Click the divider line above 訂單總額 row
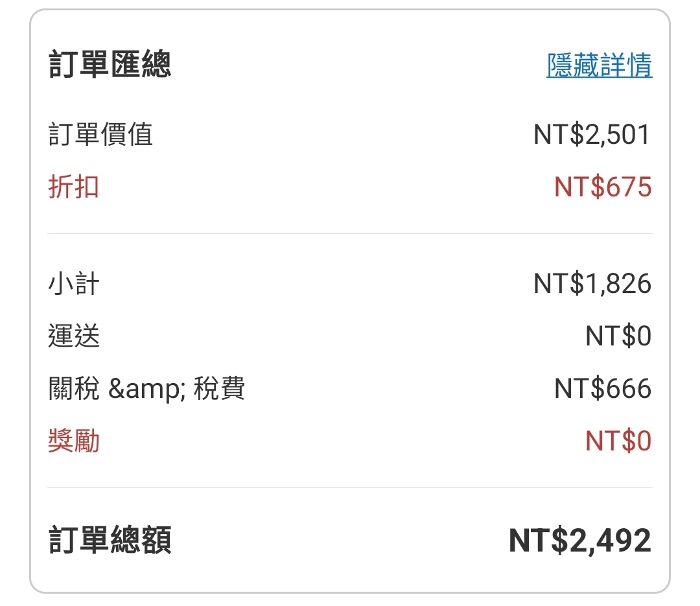The image size is (700, 606). (350, 487)
